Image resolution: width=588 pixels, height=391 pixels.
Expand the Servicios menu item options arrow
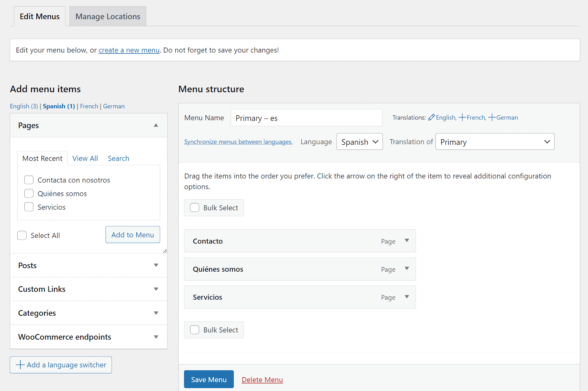pos(407,297)
